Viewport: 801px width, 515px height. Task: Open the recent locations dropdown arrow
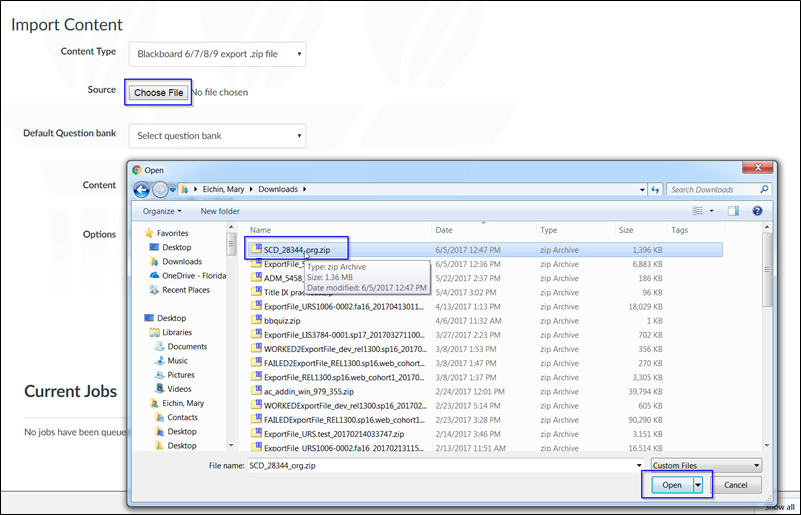tap(173, 190)
